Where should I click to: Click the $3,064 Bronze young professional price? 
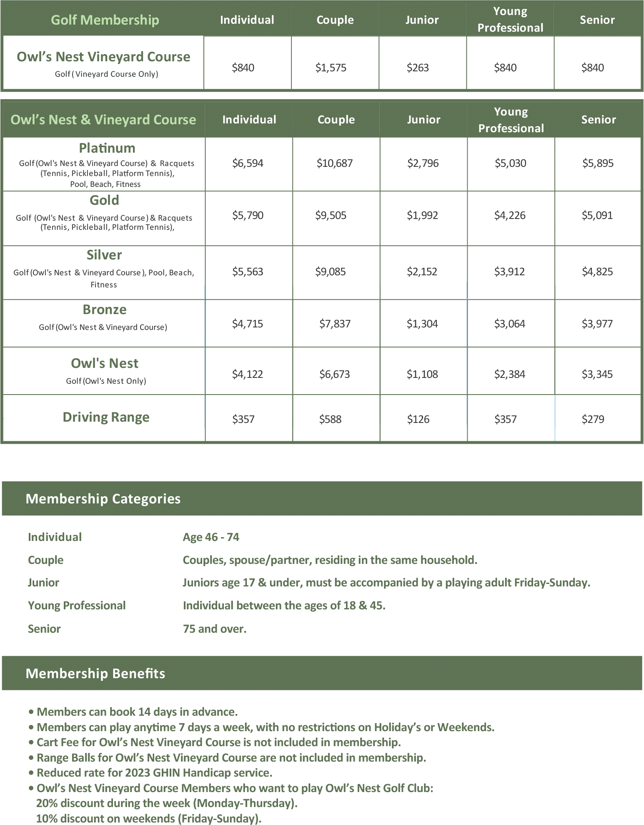click(510, 324)
